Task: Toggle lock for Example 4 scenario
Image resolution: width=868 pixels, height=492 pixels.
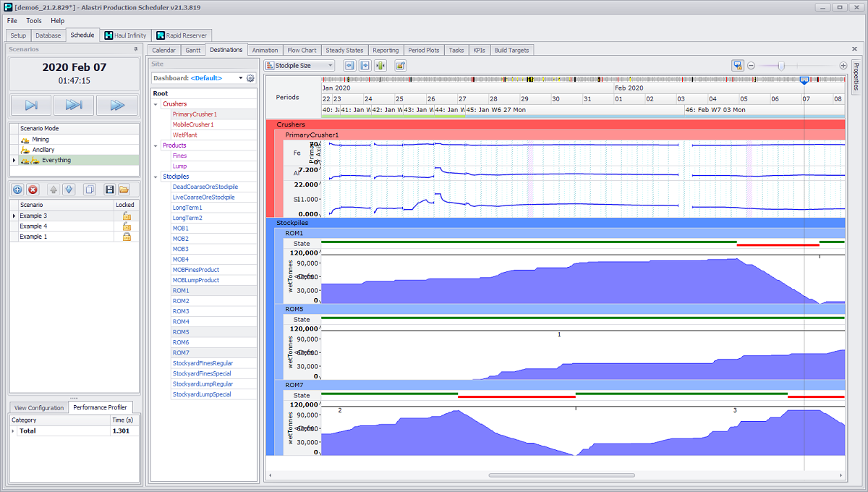Action: (x=127, y=226)
